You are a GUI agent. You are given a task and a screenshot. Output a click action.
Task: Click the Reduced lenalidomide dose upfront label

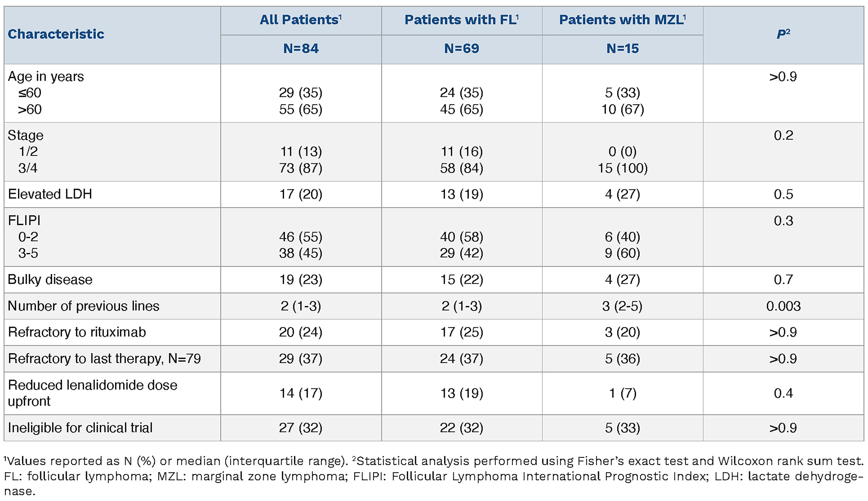tap(92, 393)
